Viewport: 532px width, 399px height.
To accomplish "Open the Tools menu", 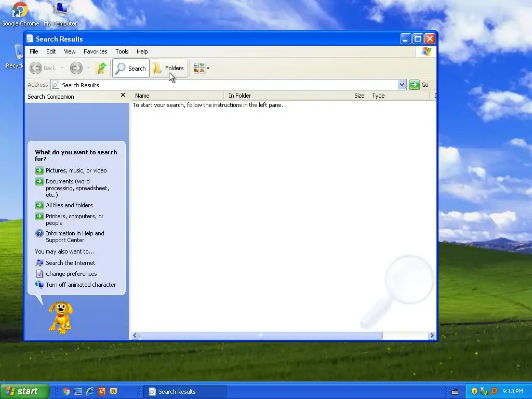I will click(122, 51).
